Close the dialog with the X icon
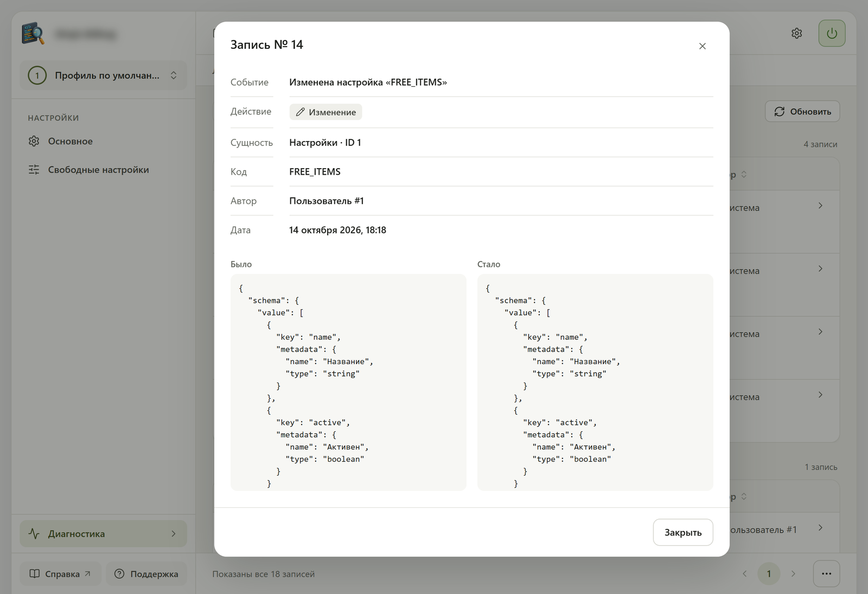Image resolution: width=868 pixels, height=594 pixels. point(702,46)
